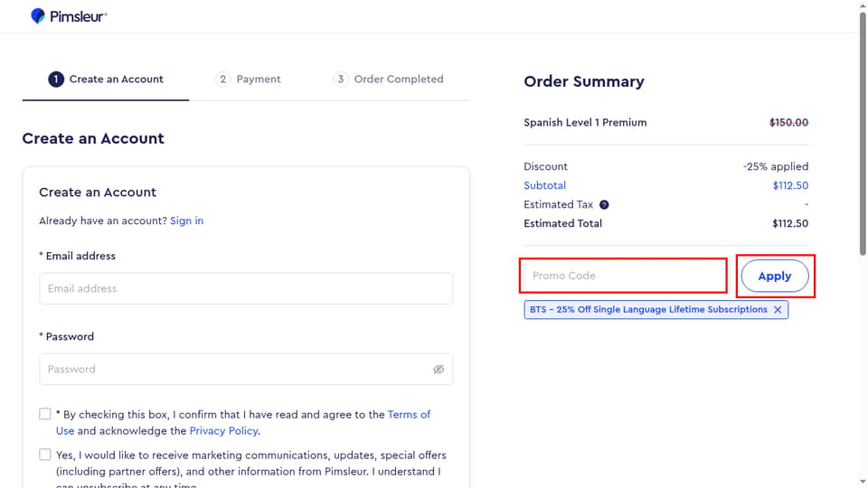Image resolution: width=868 pixels, height=488 pixels.
Task: Click the Estimated Total amount $112.50
Action: point(790,223)
